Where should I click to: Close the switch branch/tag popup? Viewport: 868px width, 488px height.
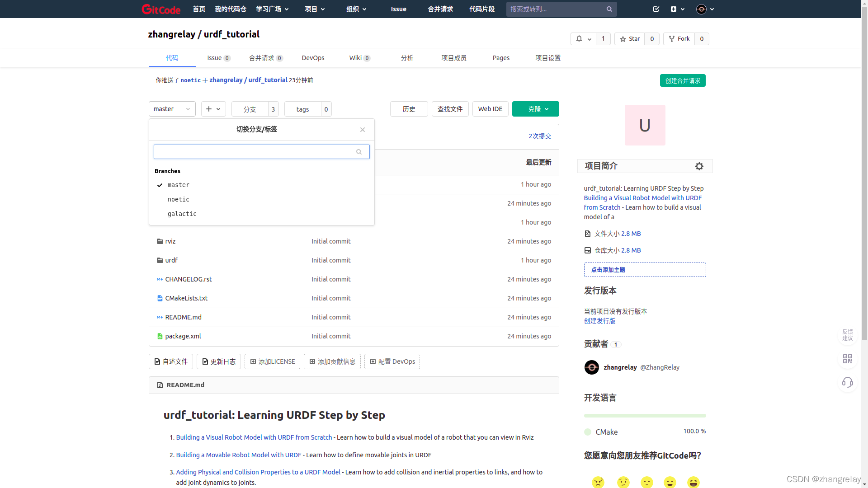[362, 130]
